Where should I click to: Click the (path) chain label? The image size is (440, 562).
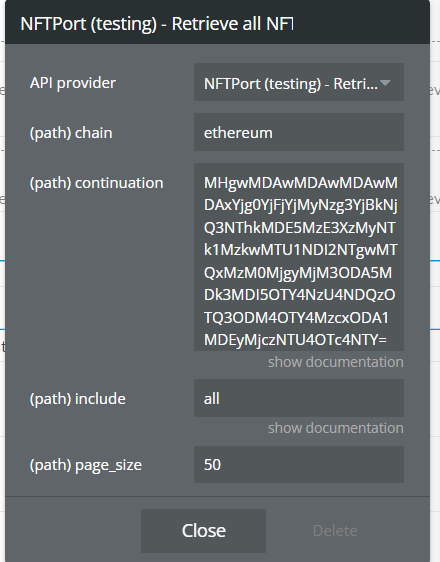point(71,133)
